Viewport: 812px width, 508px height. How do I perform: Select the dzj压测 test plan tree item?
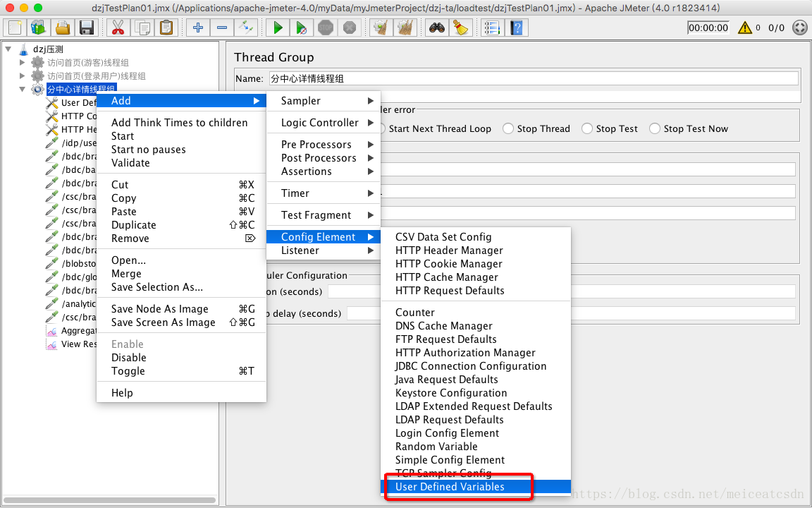tap(48, 49)
